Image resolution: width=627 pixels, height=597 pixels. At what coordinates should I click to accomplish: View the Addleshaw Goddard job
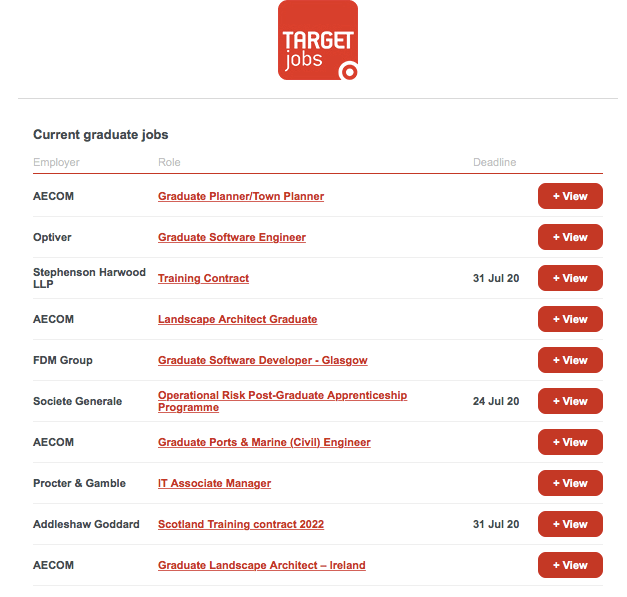[570, 525]
